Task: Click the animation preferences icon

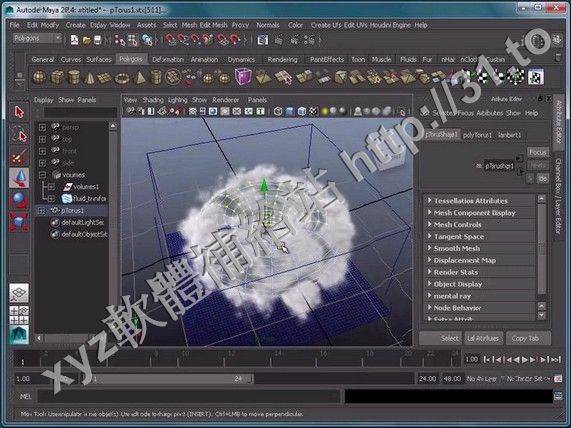Action: click(x=558, y=379)
